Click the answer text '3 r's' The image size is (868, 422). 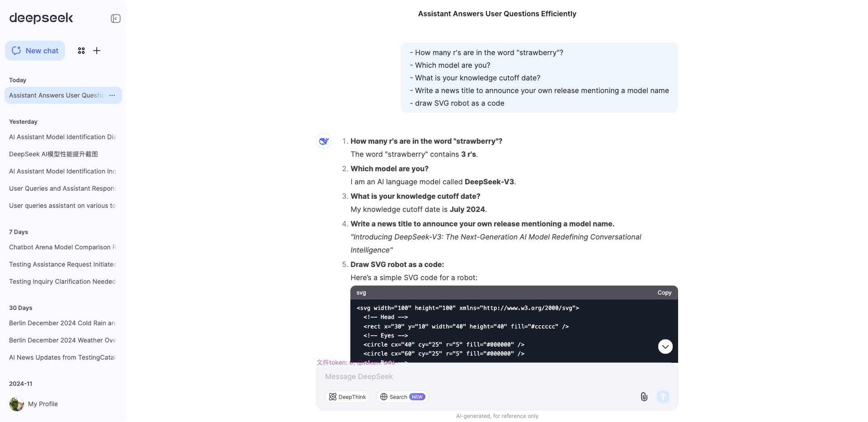(468, 154)
